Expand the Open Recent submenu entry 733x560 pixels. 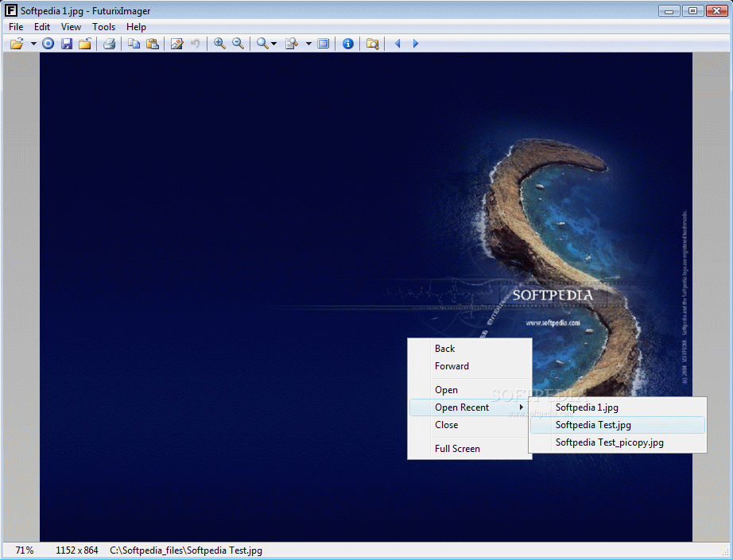(x=470, y=407)
